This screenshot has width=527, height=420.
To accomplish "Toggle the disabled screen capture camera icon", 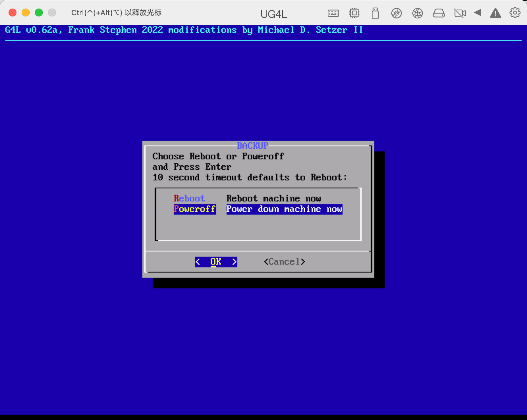I will (x=459, y=13).
